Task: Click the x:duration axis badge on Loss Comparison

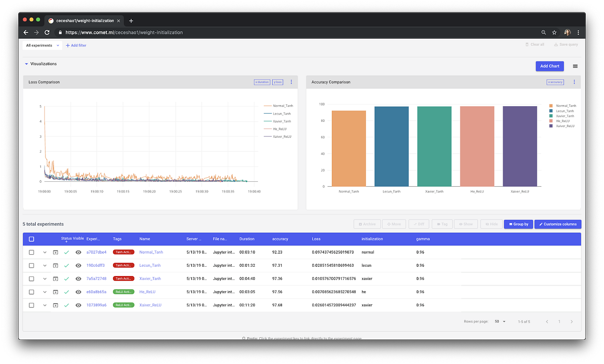Action: [x=262, y=82]
